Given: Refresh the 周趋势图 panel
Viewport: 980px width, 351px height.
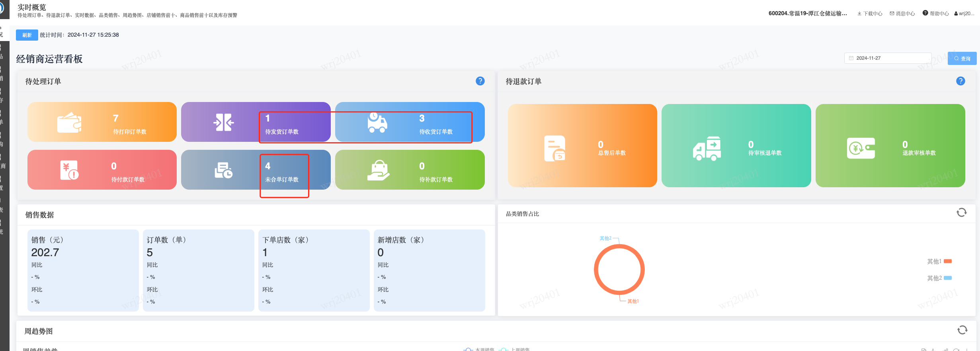Looking at the screenshot, I should (962, 330).
